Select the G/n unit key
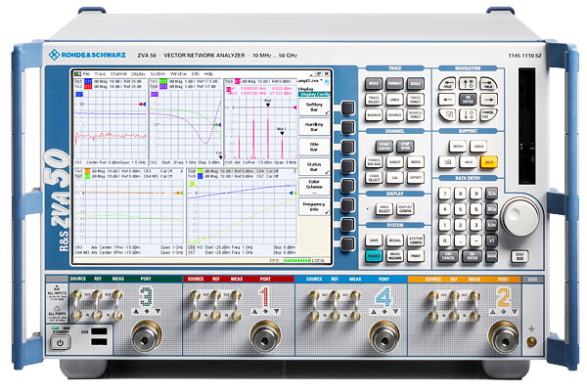 [x=491, y=194]
